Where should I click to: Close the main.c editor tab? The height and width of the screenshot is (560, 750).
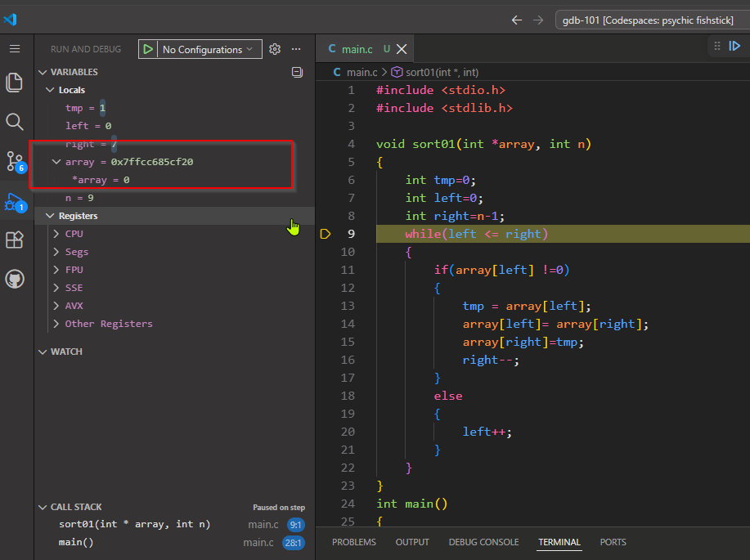[402, 49]
